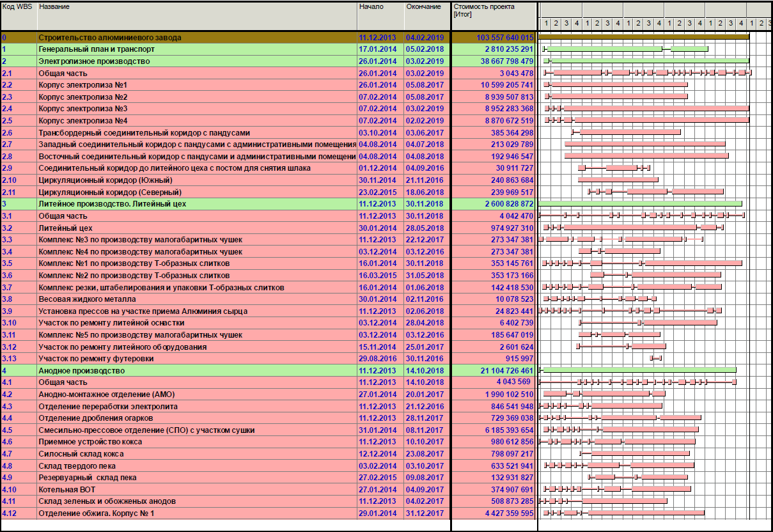
Task: Click cost cell '915 997'
Action: [493, 359]
